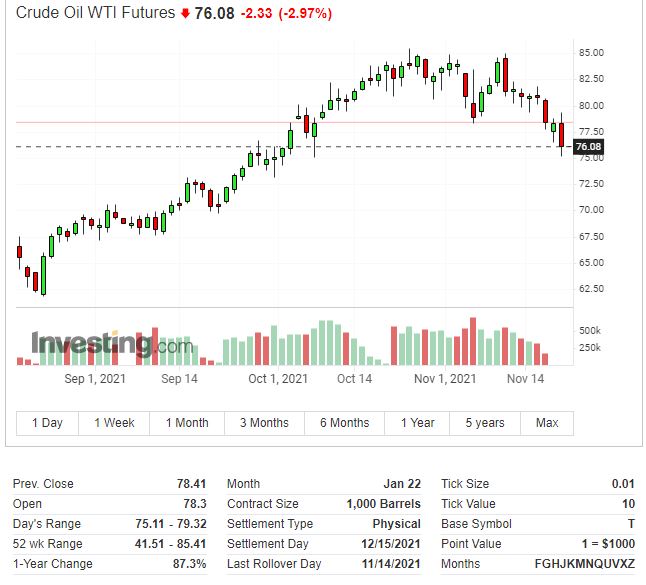Click the Nov 14 date axis label
646x585 pixels.
pos(525,379)
